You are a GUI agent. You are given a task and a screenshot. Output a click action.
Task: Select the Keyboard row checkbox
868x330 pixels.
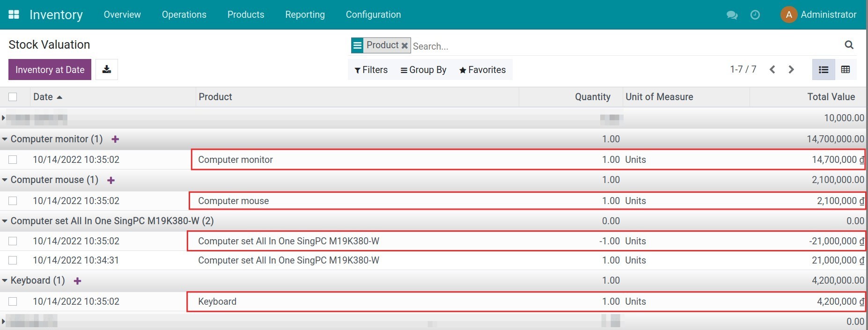point(13,301)
